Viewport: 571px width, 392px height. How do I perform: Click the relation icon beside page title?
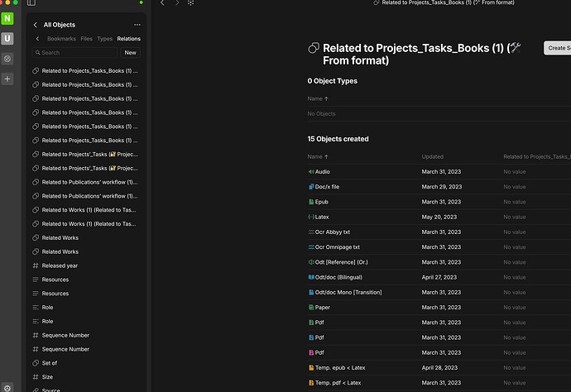coord(314,48)
